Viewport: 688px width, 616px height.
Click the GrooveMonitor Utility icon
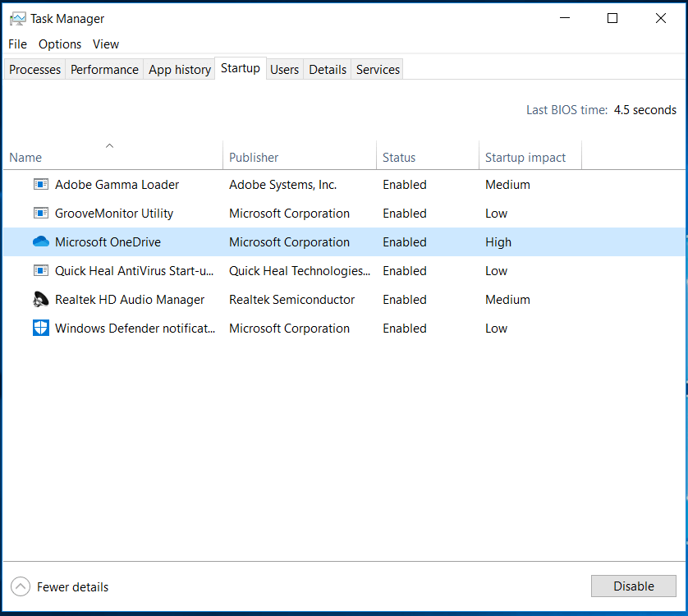(41, 213)
